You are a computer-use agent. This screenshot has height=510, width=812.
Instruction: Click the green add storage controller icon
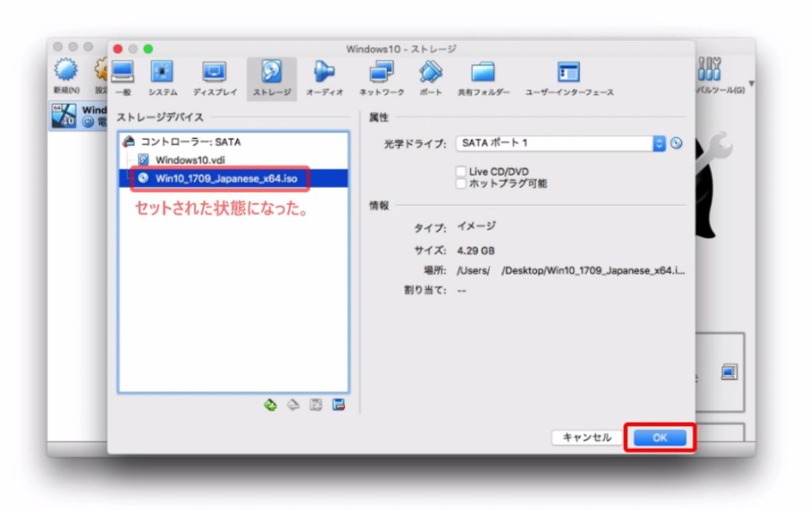(x=270, y=405)
